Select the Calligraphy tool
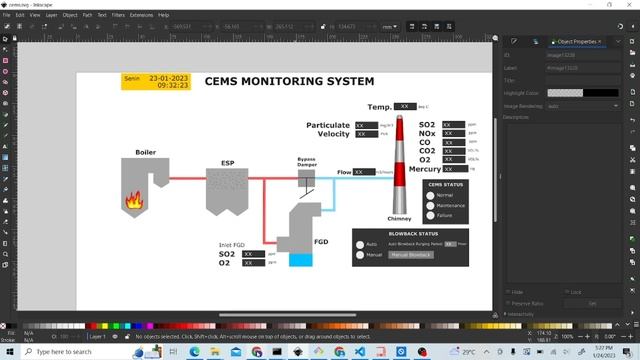 click(5, 136)
